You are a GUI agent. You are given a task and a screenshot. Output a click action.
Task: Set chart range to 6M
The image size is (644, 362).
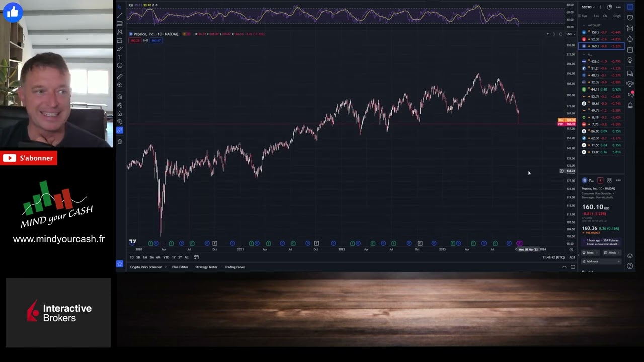(x=158, y=257)
